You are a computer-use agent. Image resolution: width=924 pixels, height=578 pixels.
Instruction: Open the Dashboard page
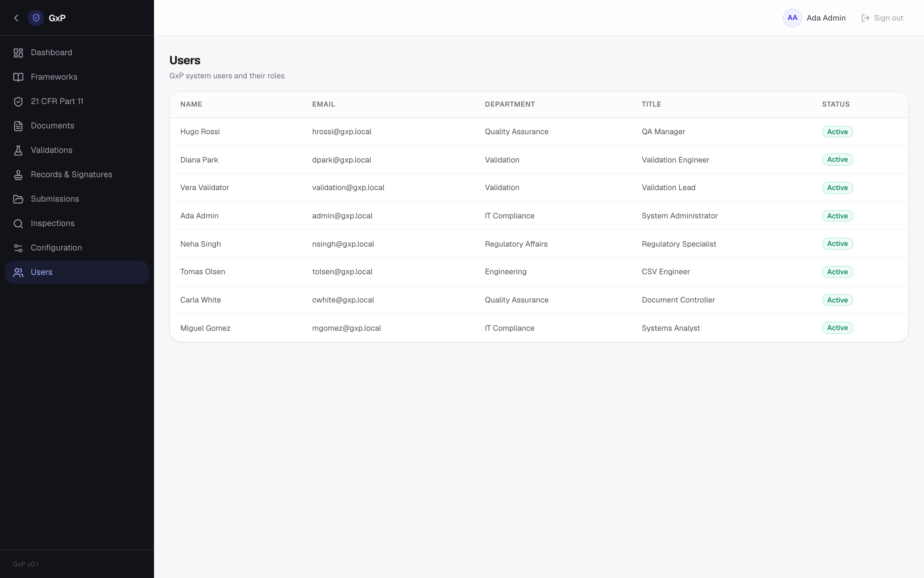tap(77, 53)
